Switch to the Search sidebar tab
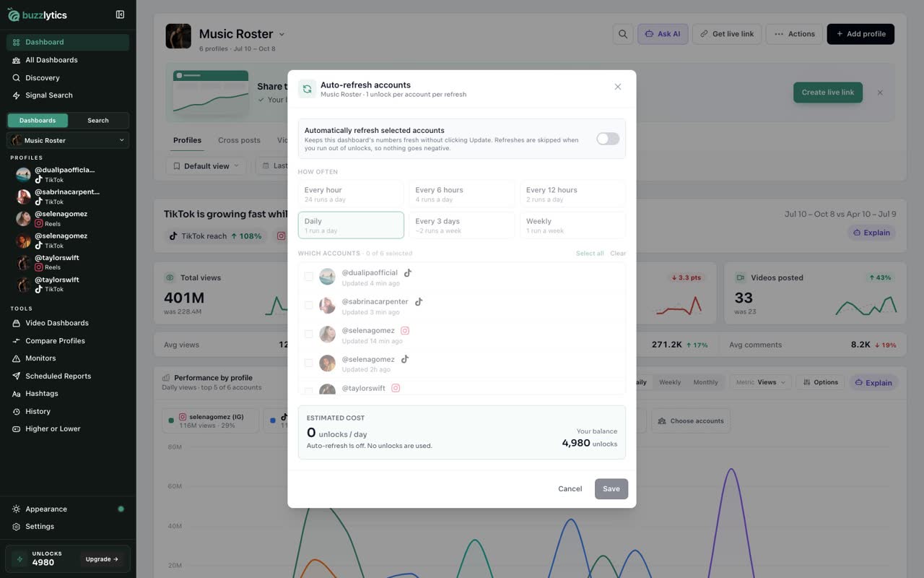Screen dimensions: 924x578 click(x=98, y=121)
